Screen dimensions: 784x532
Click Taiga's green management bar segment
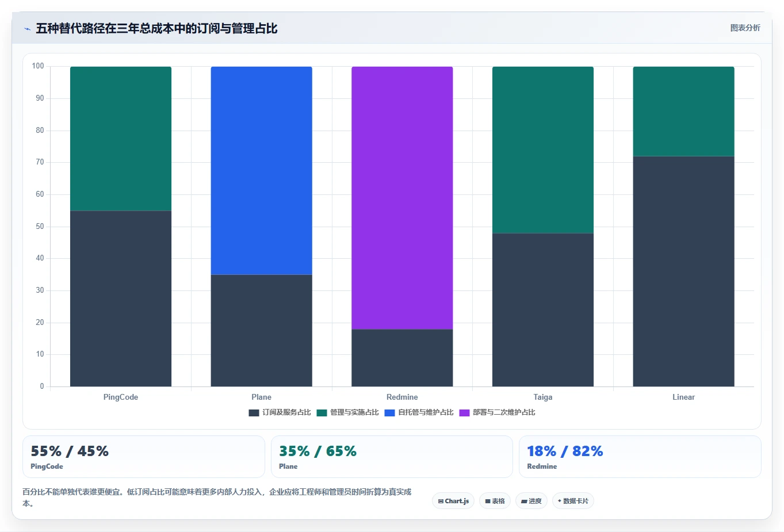pos(543,150)
